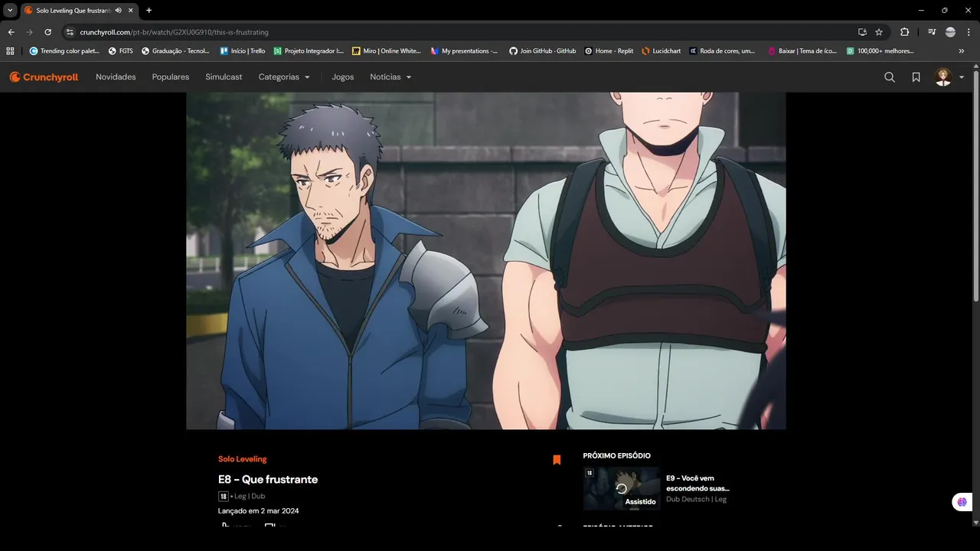Open the Roda de cores bookmark
The image size is (980, 551).
pos(724,51)
